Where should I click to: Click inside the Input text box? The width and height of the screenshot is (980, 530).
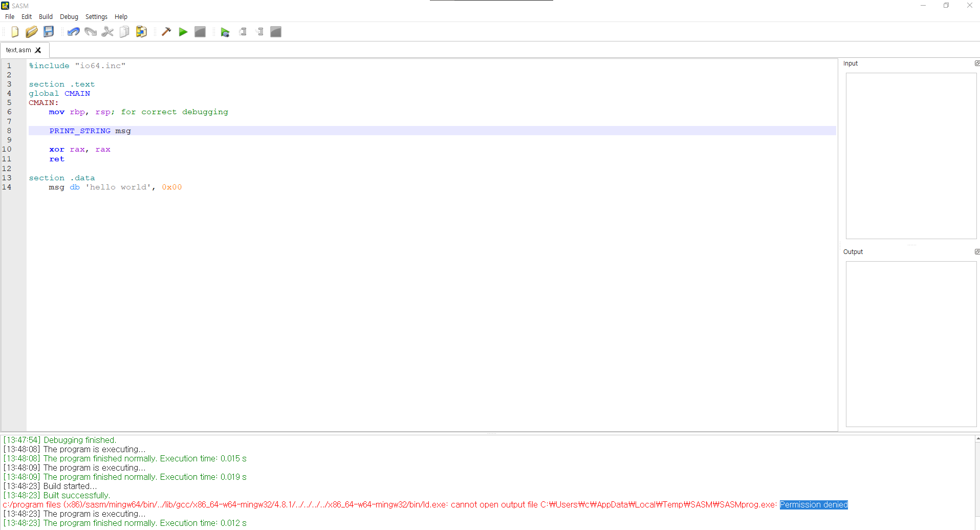pos(911,156)
